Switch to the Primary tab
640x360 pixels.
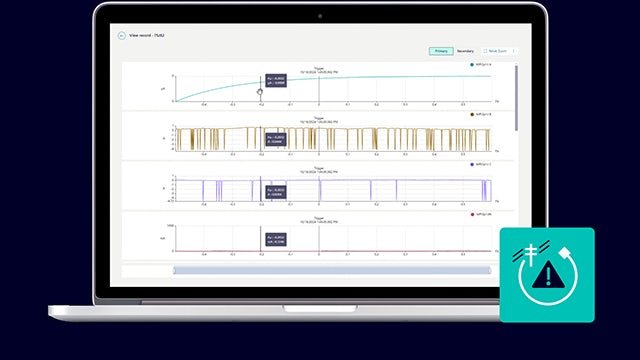click(x=441, y=51)
